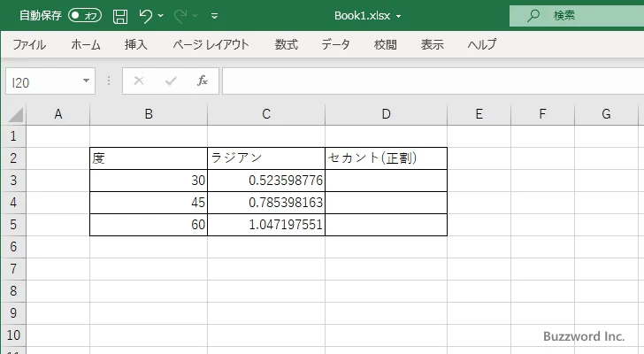Select the cell containing 度
This screenshot has height=354, width=644.
(149, 158)
